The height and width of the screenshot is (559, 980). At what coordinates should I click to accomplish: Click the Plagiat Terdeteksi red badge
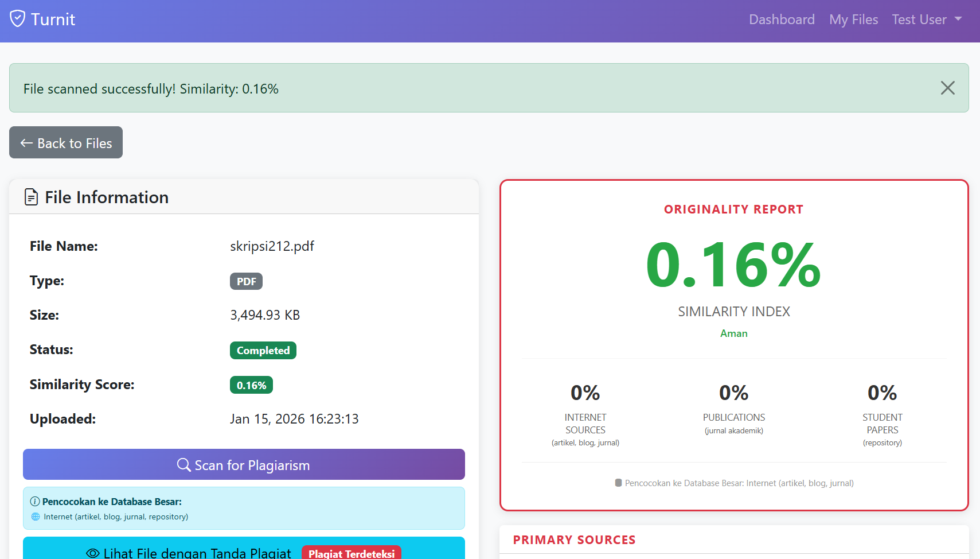351,553
